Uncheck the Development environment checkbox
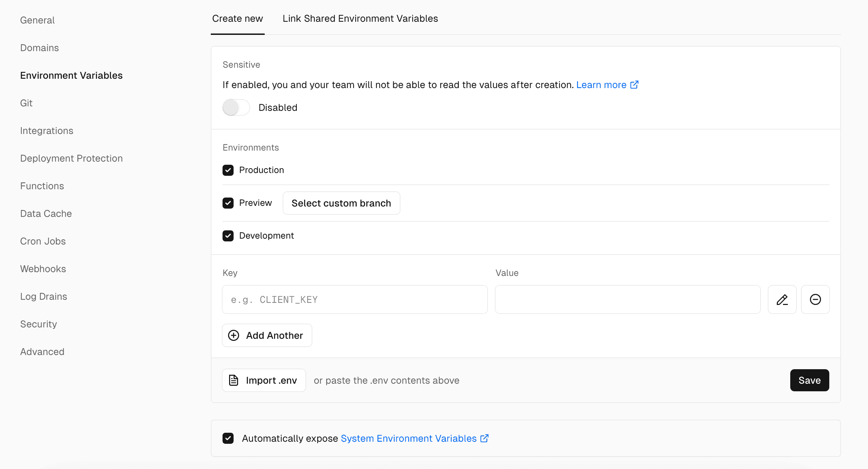 228,236
